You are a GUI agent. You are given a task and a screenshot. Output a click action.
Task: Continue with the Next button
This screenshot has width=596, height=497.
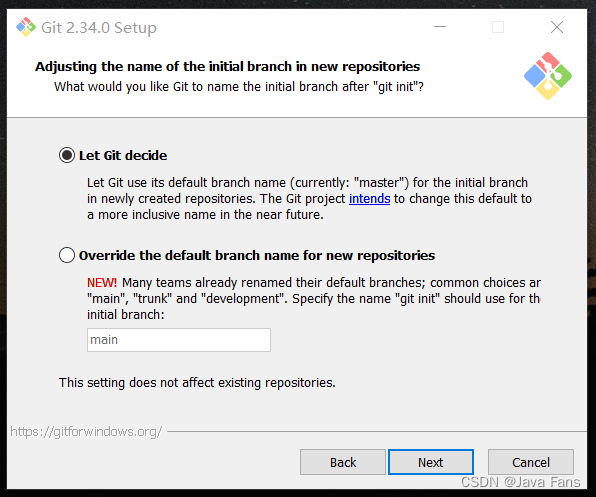[431, 462]
